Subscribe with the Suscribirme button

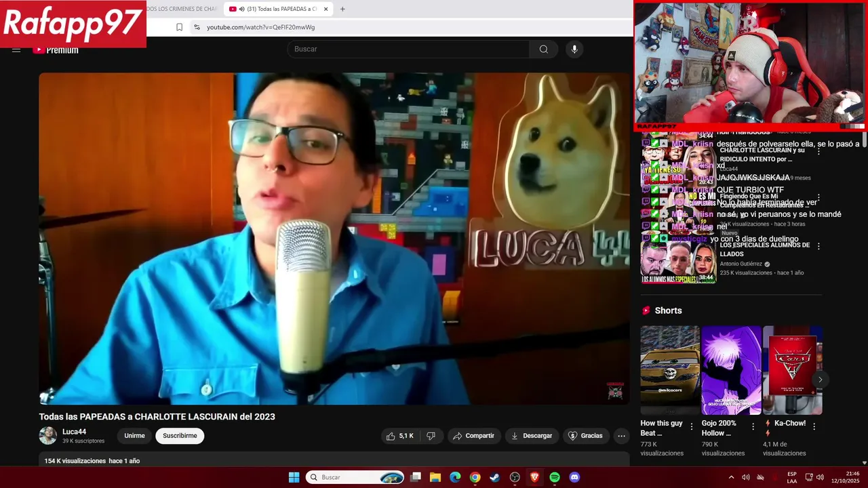click(180, 436)
